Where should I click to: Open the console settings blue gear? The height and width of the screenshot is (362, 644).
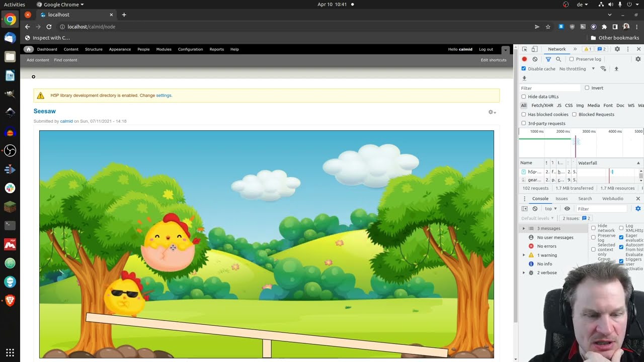tap(638, 209)
